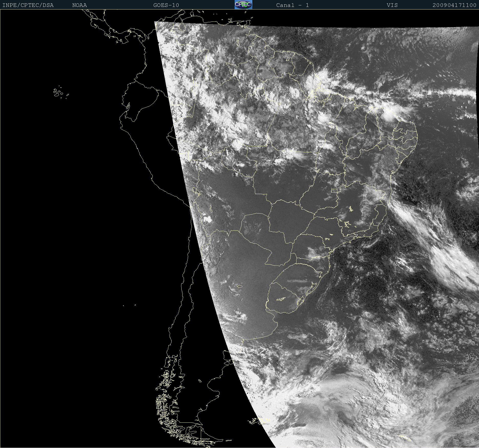Click the VIS label in the header

pos(392,5)
